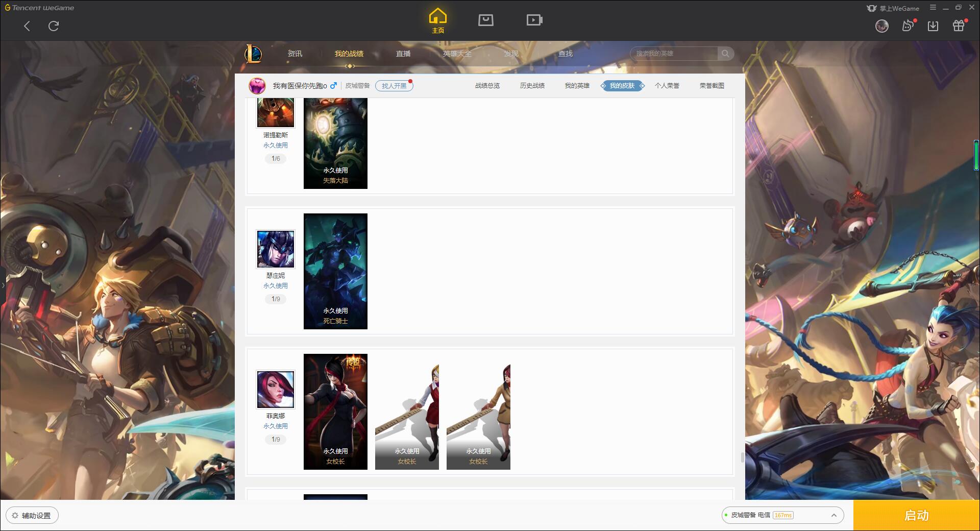Open 辅助设置 settings button

pyautogui.click(x=32, y=515)
